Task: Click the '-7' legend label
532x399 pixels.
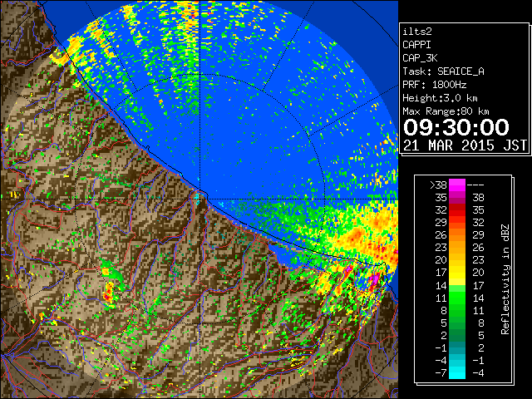Action: click(441, 373)
